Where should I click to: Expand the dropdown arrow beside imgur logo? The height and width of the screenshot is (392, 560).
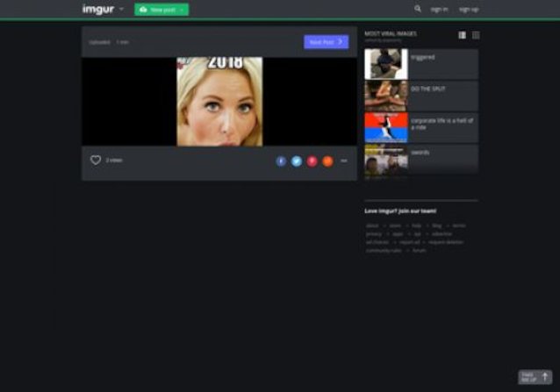coord(121,9)
